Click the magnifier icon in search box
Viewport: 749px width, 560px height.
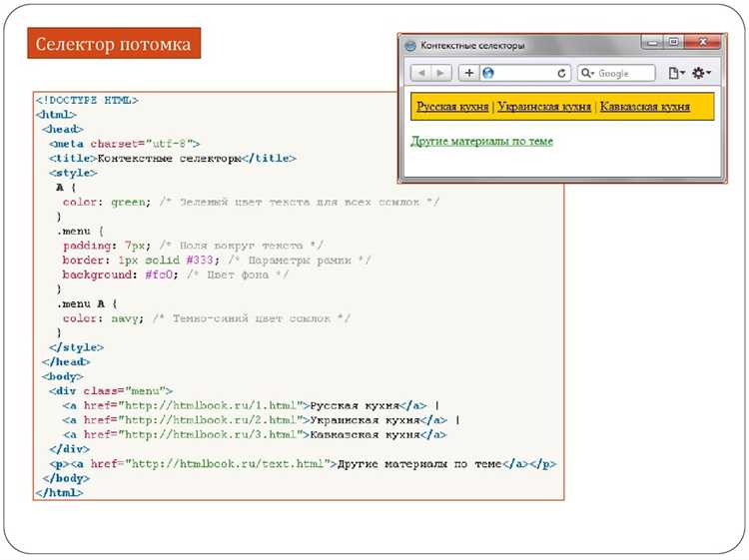(586, 73)
